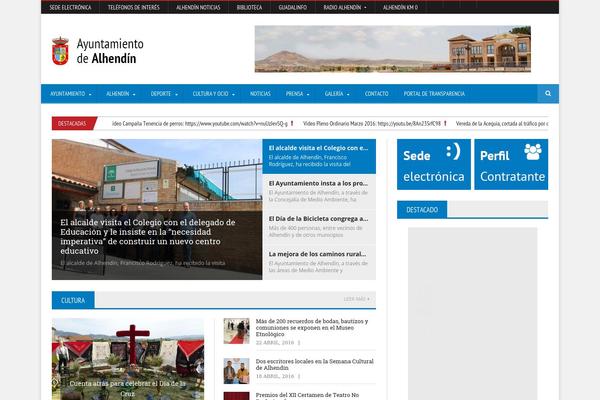Open Biblioteca in the top bar
This screenshot has width=600, height=400.
pos(249,7)
